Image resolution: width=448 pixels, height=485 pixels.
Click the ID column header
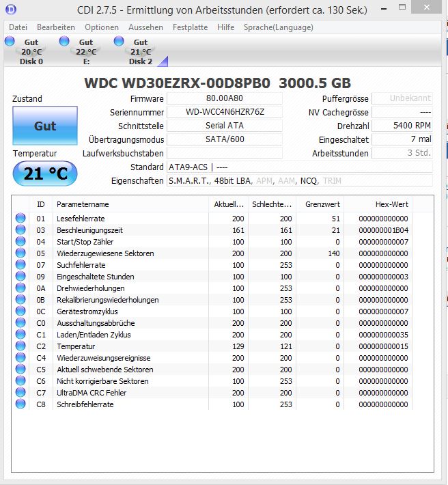pyautogui.click(x=41, y=204)
